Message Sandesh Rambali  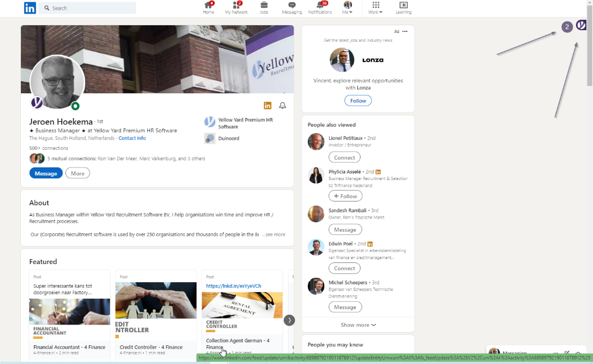pyautogui.click(x=345, y=230)
